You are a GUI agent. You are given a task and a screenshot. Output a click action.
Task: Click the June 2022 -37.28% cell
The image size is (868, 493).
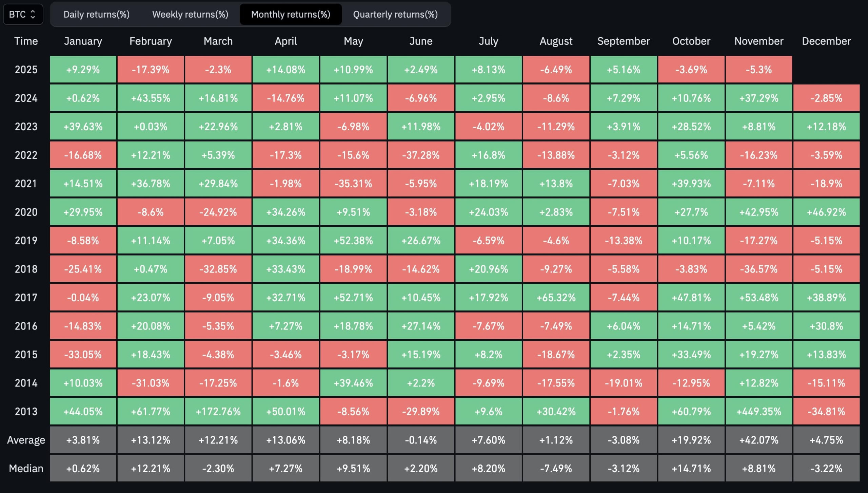[420, 155]
